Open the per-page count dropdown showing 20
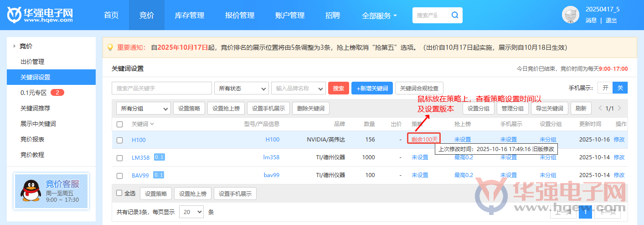The height and width of the screenshot is (225, 644). click(x=191, y=212)
